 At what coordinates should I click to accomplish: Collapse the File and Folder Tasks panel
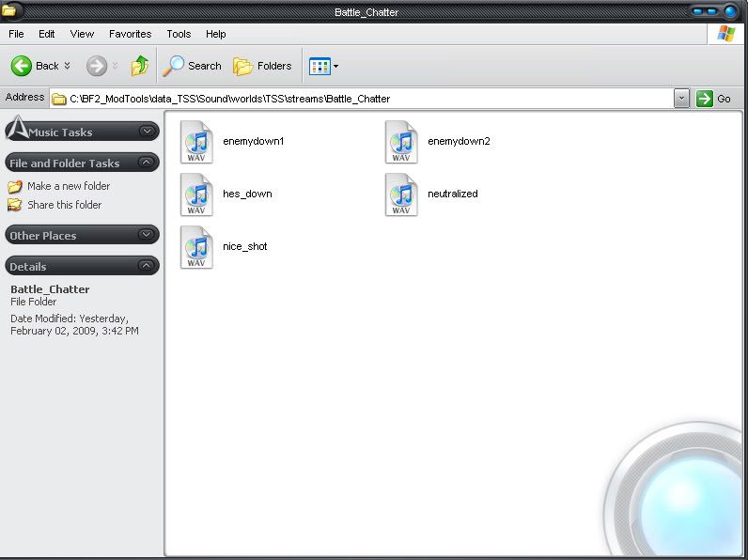(x=147, y=163)
